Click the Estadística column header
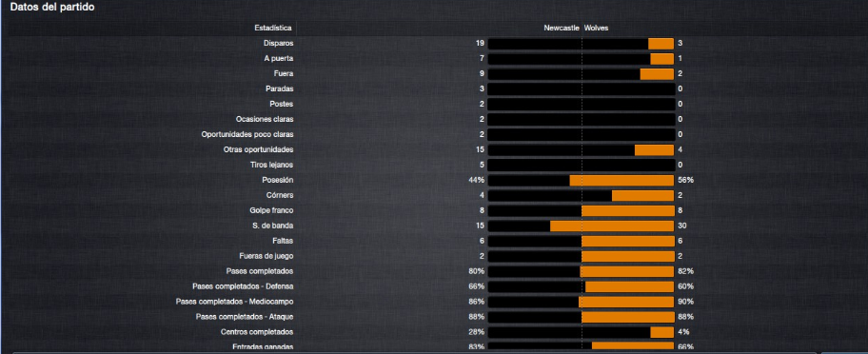The width and height of the screenshot is (868, 354). pos(273,29)
